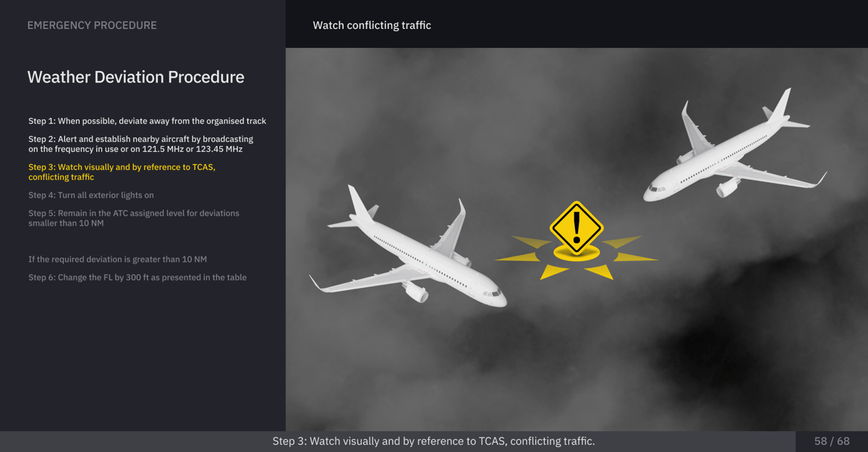
Task: Click the left airplane's cockpit nose
Action: pyautogui.click(x=496, y=297)
